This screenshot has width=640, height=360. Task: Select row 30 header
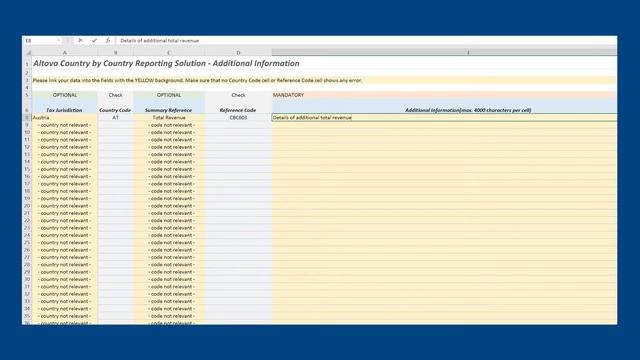coord(27,279)
